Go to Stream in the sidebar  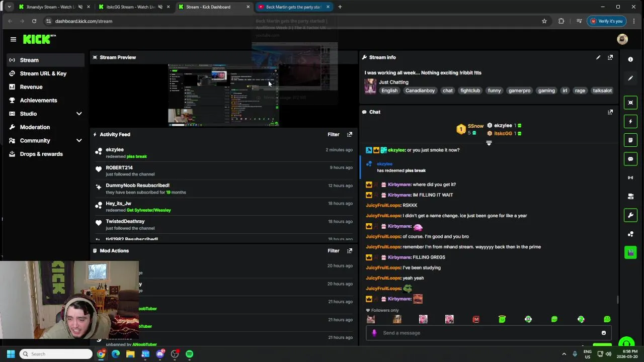[x=46, y=60]
